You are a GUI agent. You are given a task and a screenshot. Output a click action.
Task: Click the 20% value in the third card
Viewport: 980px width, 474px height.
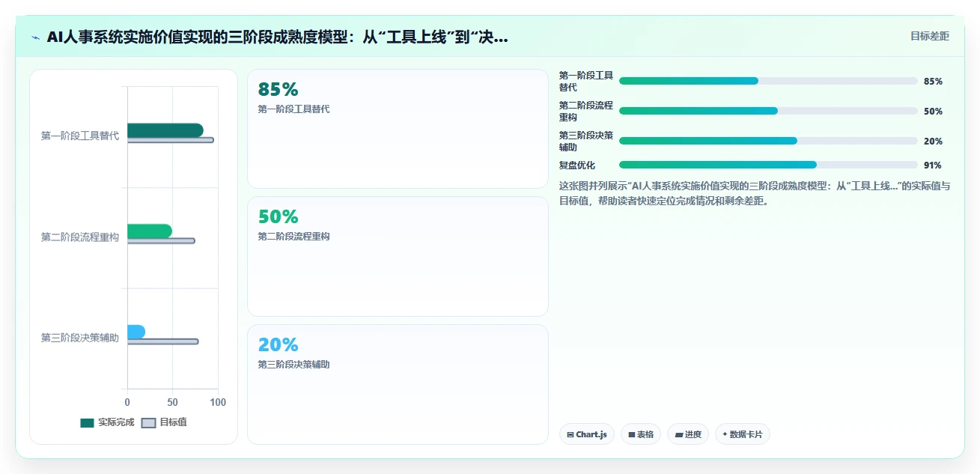278,345
